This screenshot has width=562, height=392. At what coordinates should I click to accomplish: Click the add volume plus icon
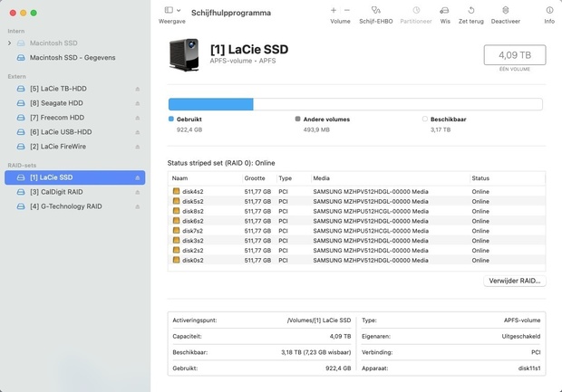[x=334, y=10]
